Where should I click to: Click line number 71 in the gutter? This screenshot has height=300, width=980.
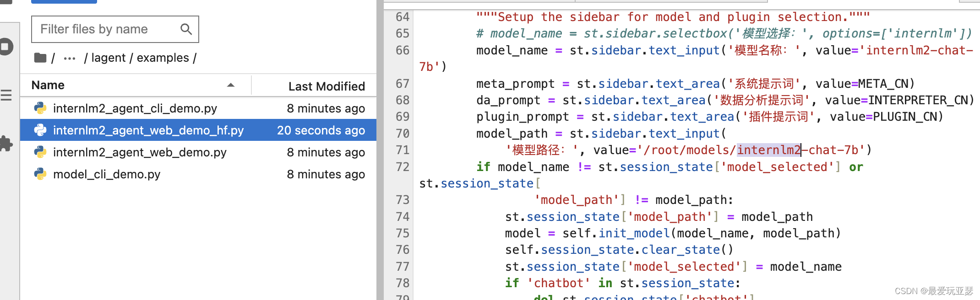coord(402,150)
